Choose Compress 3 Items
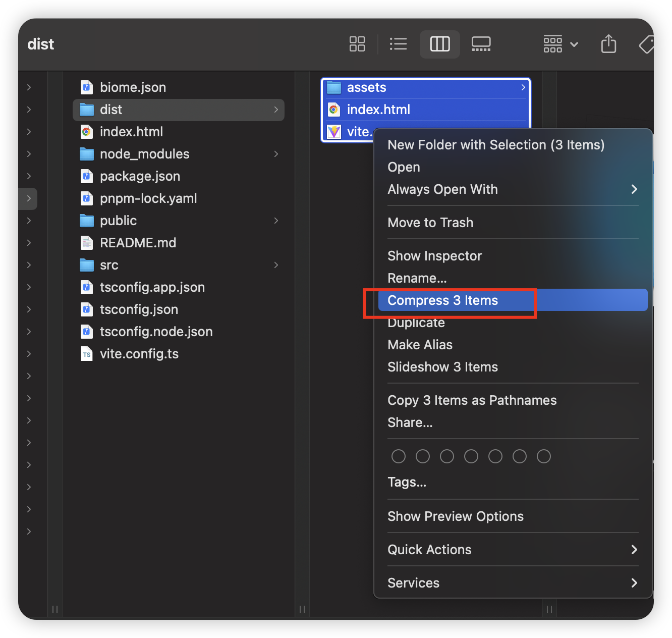The image size is (672, 638). pyautogui.click(x=442, y=300)
